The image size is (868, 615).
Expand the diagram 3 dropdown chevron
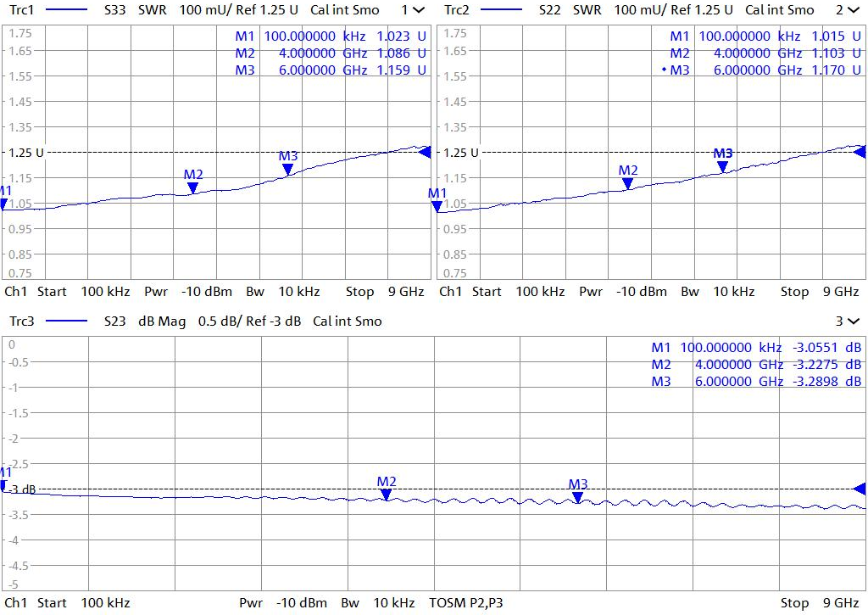[x=853, y=321]
